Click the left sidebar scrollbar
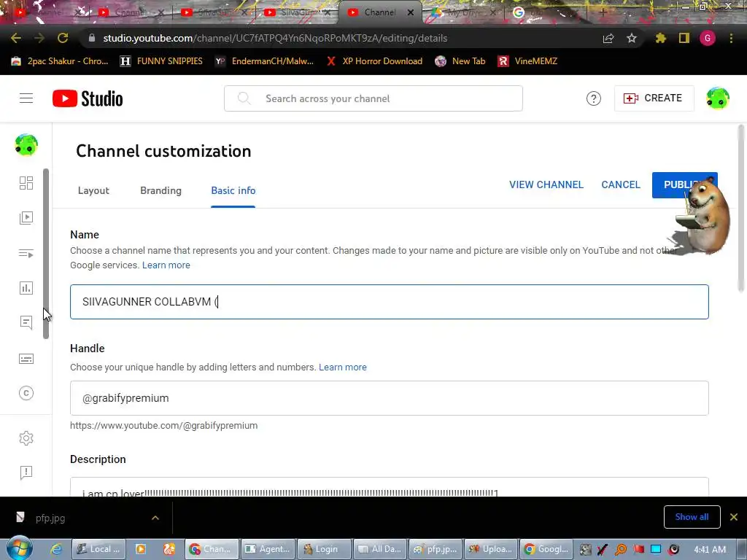 tap(46, 253)
